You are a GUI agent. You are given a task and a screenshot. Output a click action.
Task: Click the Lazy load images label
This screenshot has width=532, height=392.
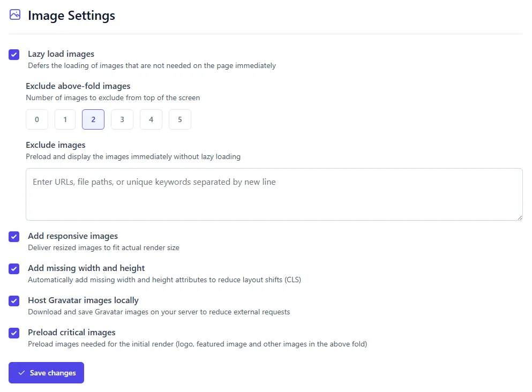coord(61,54)
